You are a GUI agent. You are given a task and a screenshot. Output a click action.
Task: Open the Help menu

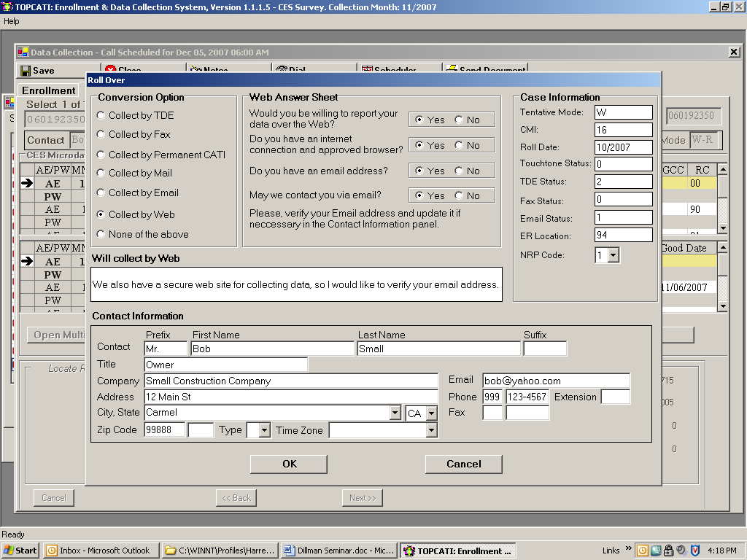tap(11, 21)
